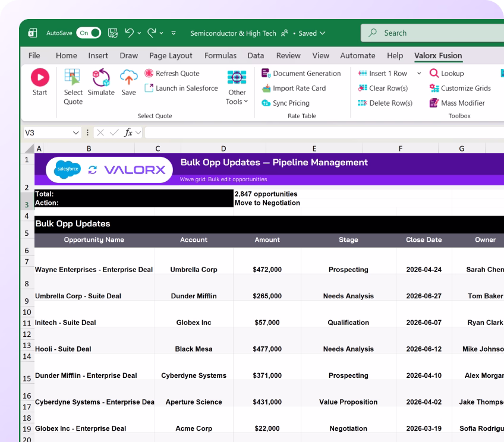Click the Select All corner triangle
Viewport: 504px width, 442px height.
click(29, 148)
